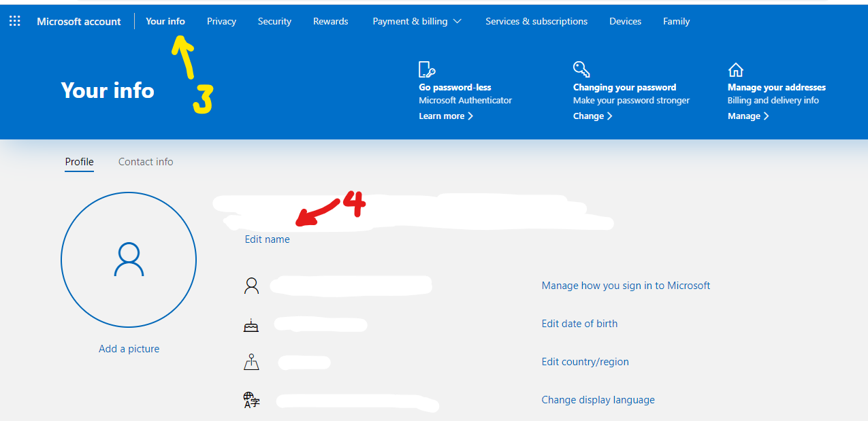Click the Add a picture link
Screen dimensions: 868x421
(129, 349)
